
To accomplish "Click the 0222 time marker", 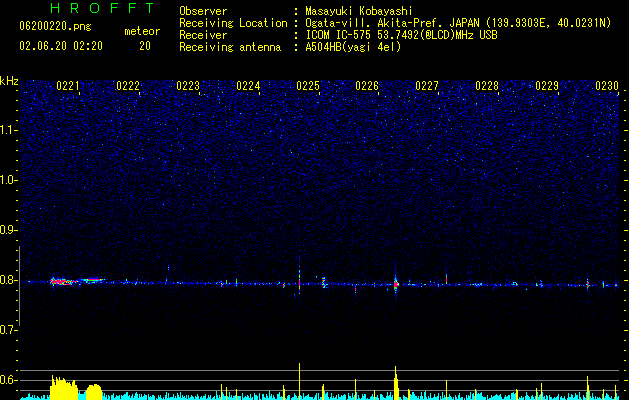I will (128, 86).
